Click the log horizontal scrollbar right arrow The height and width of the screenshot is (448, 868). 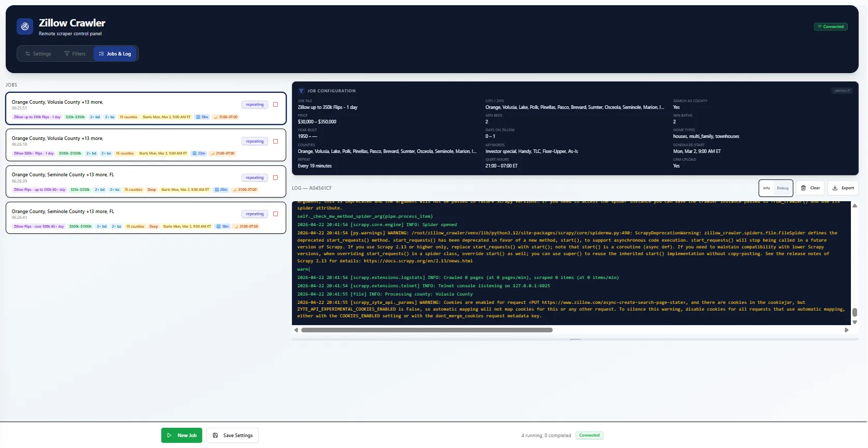click(847, 330)
